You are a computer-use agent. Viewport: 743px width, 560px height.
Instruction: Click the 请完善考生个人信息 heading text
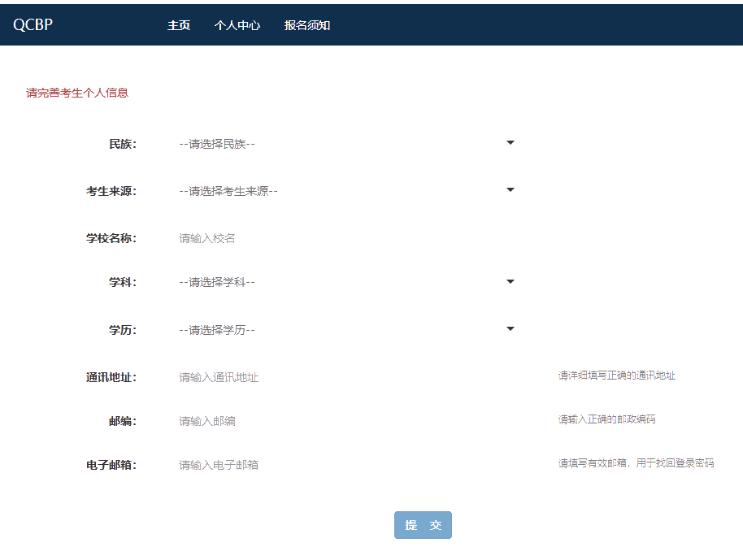click(77, 93)
